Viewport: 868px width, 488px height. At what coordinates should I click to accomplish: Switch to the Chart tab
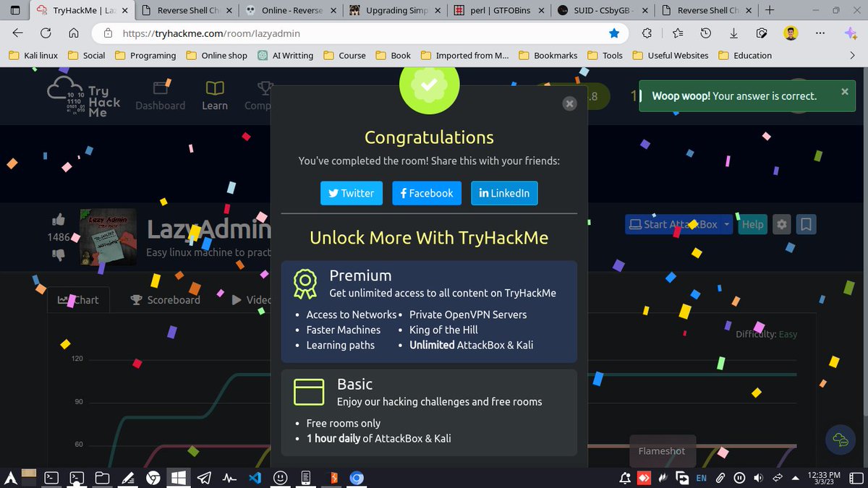[78, 299]
